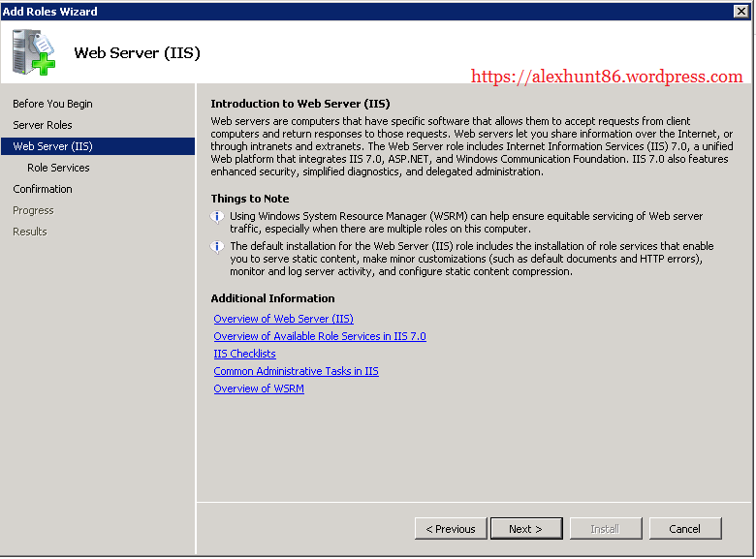Viewport: 756px width, 559px height.
Task: Select Web Server (IIS) in sidebar
Action: (53, 146)
